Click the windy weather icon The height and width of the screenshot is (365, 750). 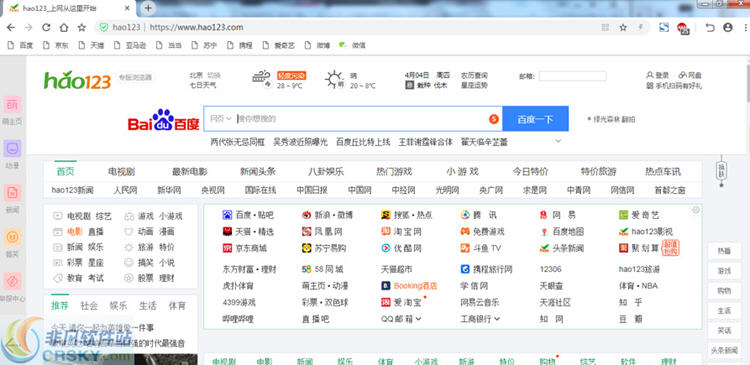click(262, 79)
